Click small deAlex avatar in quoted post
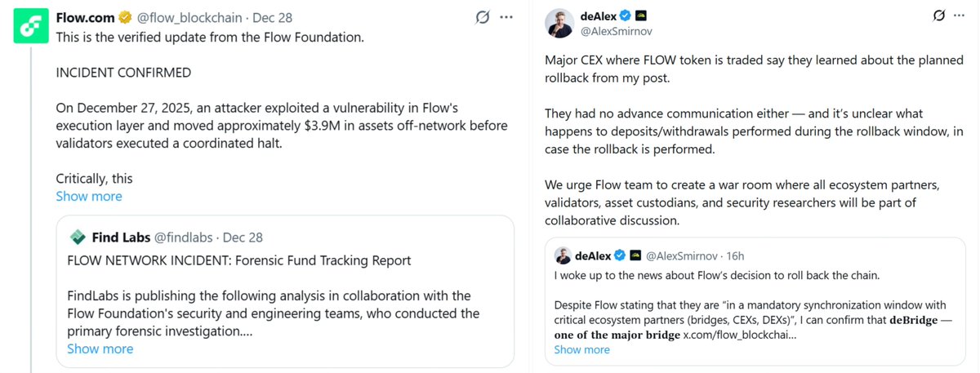 click(x=563, y=255)
